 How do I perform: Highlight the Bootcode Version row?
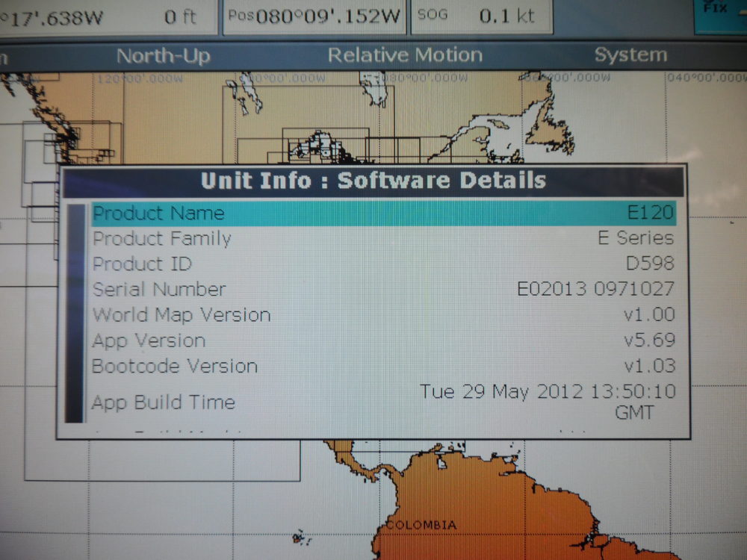click(382, 367)
